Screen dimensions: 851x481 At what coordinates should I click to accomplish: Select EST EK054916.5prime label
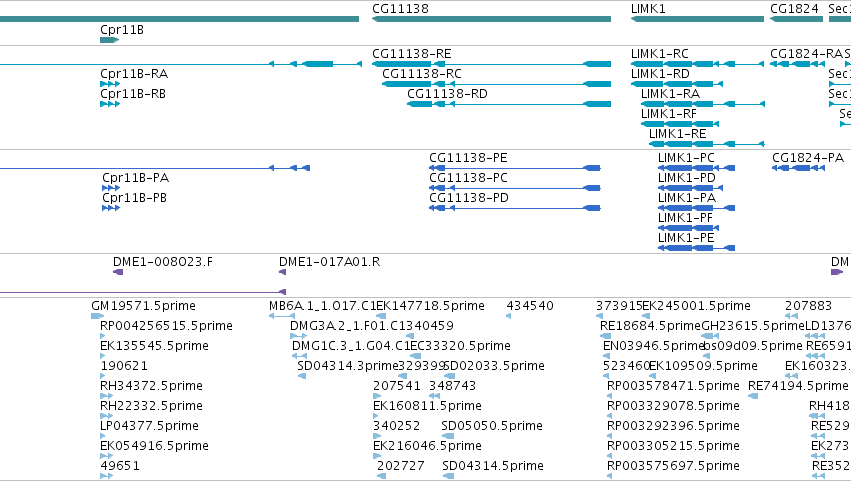pos(155,447)
